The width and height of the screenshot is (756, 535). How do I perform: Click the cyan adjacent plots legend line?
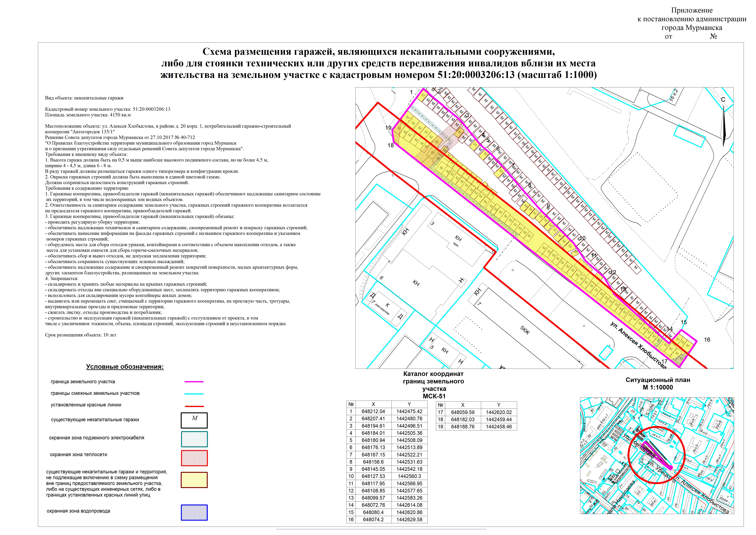pos(194,394)
